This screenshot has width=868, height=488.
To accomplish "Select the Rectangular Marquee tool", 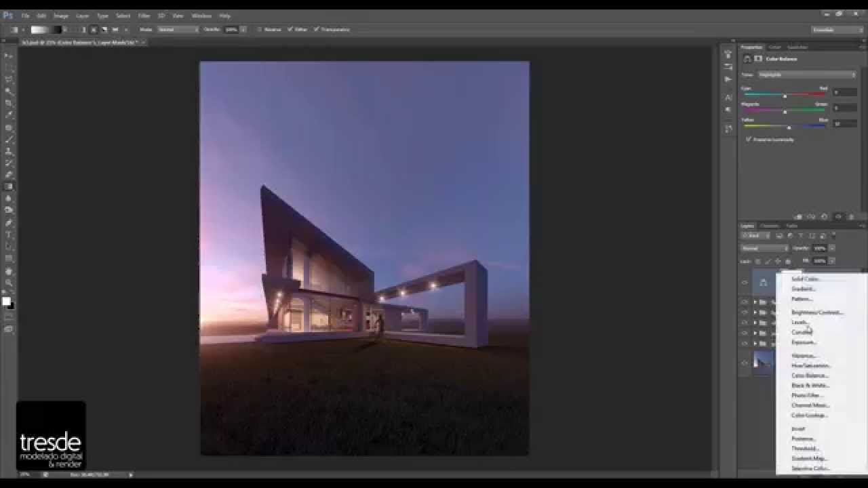I will [x=9, y=67].
